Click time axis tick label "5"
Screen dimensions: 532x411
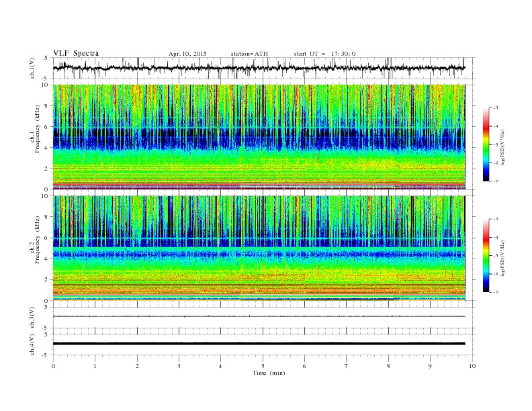[x=263, y=366]
